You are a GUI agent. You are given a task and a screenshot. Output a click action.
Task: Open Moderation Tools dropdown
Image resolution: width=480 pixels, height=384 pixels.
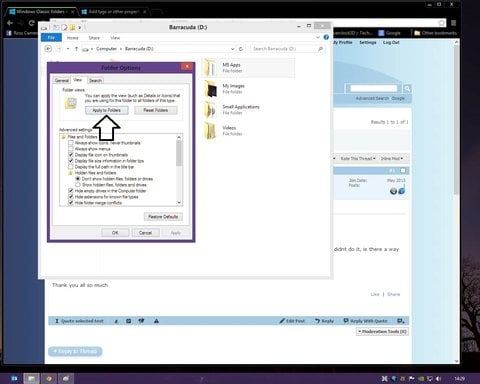(382, 332)
